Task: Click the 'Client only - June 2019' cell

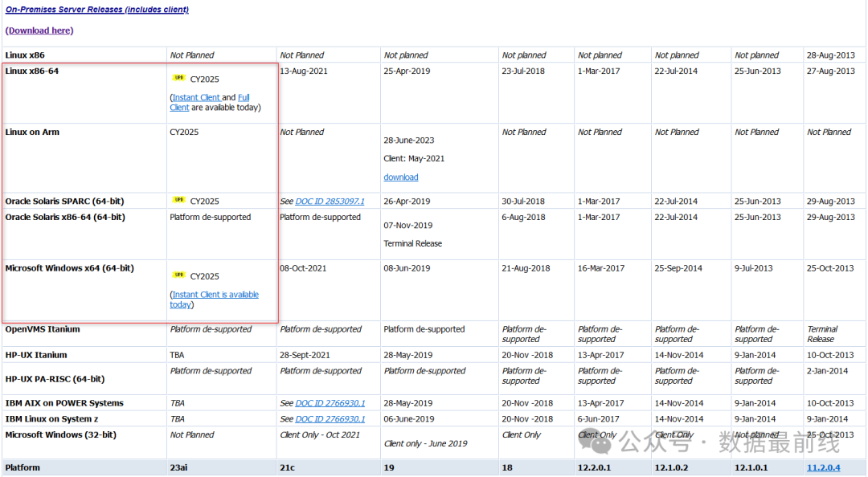Action: (426, 444)
